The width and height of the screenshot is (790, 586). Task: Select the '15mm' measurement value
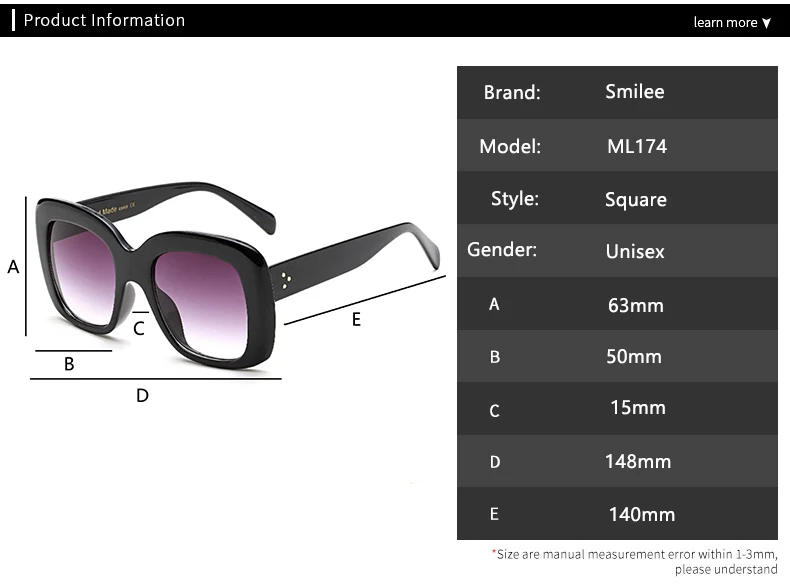638,408
